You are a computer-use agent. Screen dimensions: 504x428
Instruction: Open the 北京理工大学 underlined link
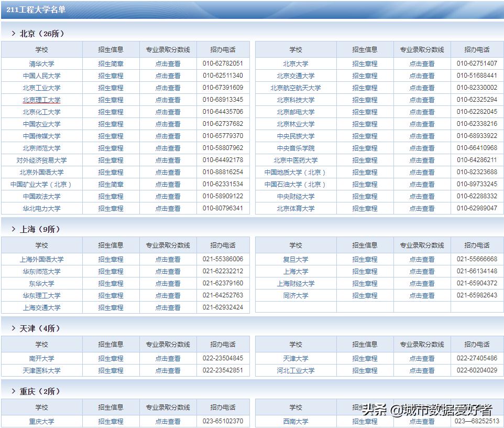[42, 100]
